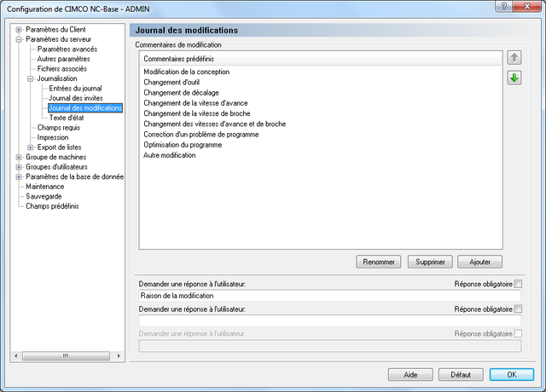
Task: Collapse Paramètres du serveur node
Action: pyautogui.click(x=19, y=39)
